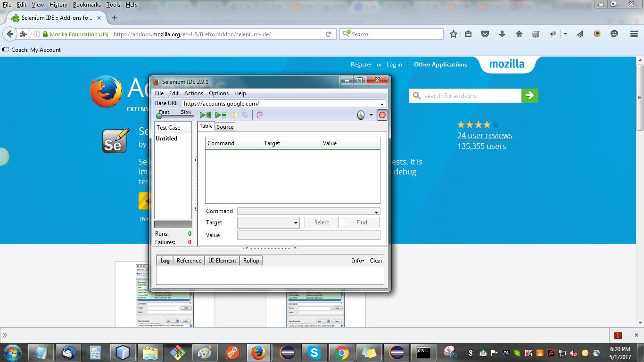Click the smiley chat bubble icon
Image resolution: width=644 pixels, height=362 pixels.
coord(614,34)
